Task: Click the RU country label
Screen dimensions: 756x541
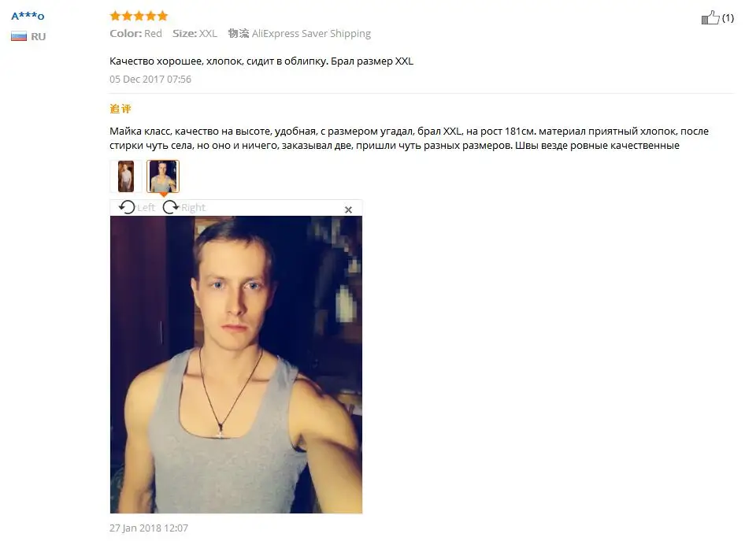Action: pos(38,37)
